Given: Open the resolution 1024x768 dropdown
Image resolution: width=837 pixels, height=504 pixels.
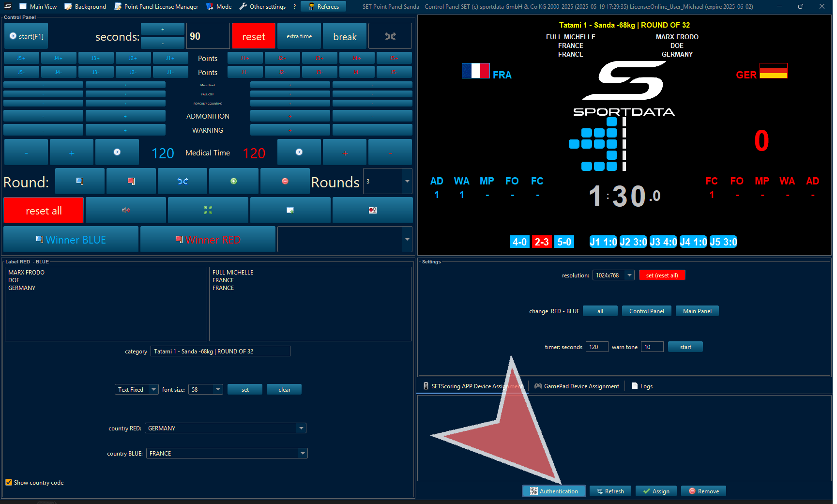Looking at the screenshot, I should coord(629,275).
